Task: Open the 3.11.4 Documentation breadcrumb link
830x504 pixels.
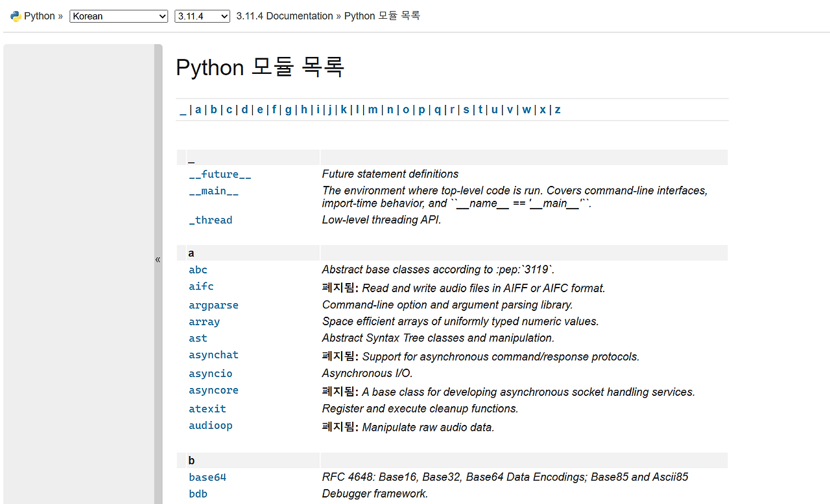Action: click(285, 16)
